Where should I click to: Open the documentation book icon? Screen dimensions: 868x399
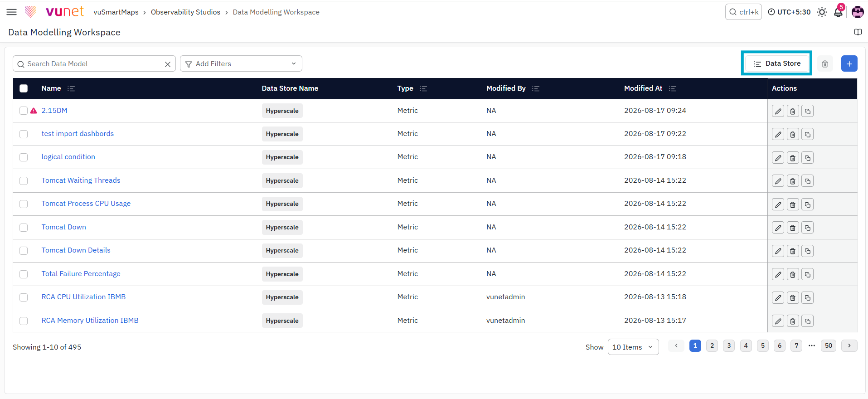click(858, 32)
